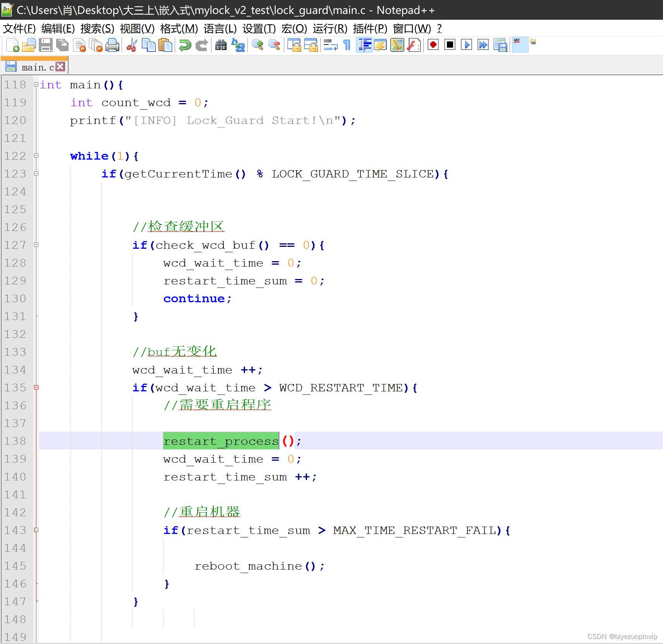Click the Open file folder icon
Image resolution: width=663 pixels, height=644 pixels.
point(29,45)
